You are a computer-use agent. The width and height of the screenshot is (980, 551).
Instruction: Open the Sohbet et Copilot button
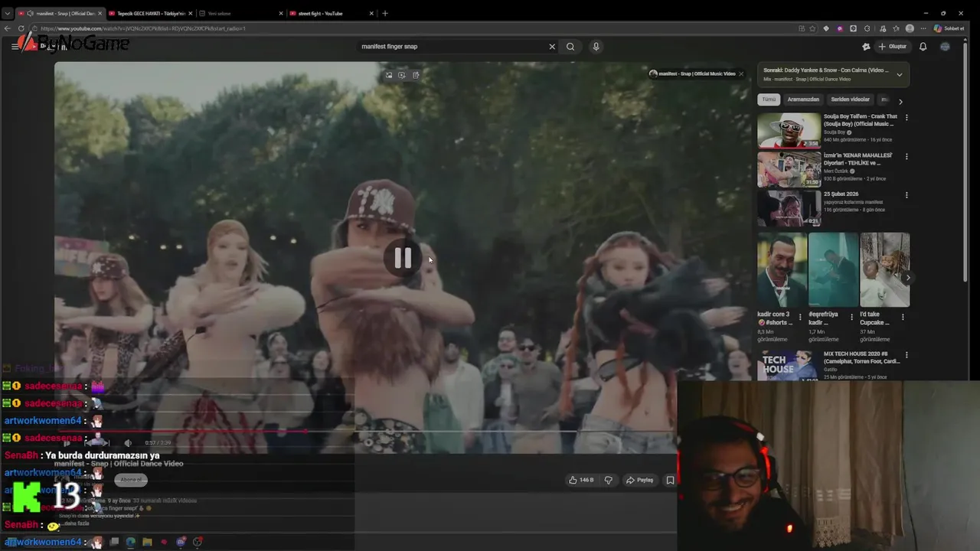click(949, 28)
